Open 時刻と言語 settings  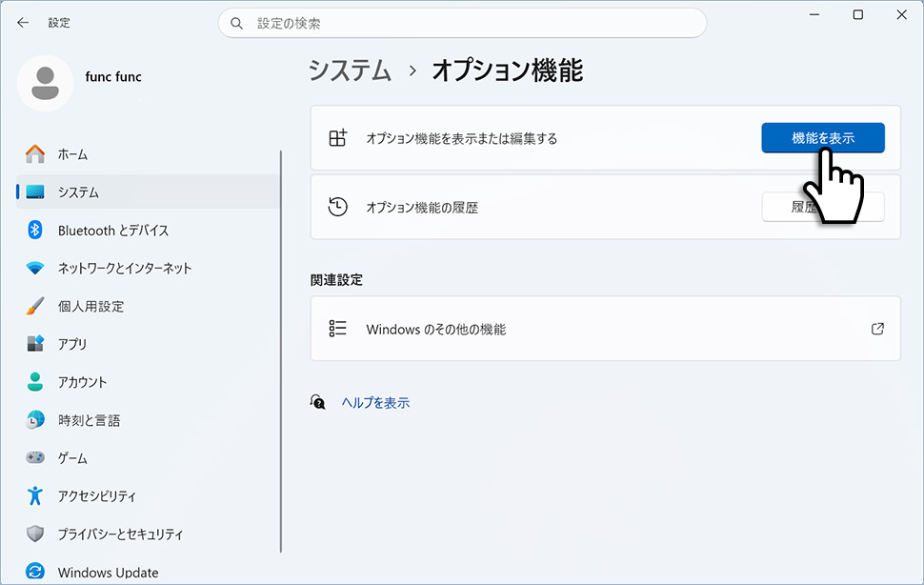[149, 419]
